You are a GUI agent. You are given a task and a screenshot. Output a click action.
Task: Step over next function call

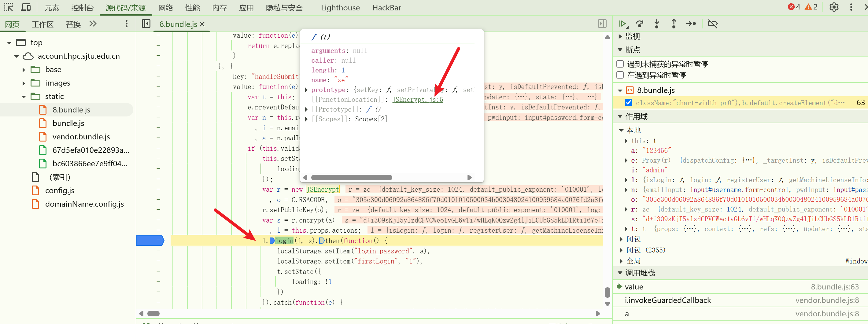point(640,24)
